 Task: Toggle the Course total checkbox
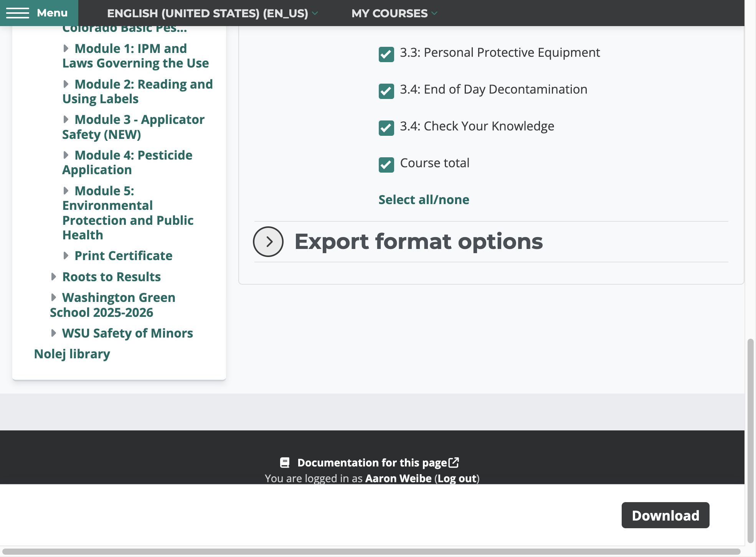pos(386,165)
